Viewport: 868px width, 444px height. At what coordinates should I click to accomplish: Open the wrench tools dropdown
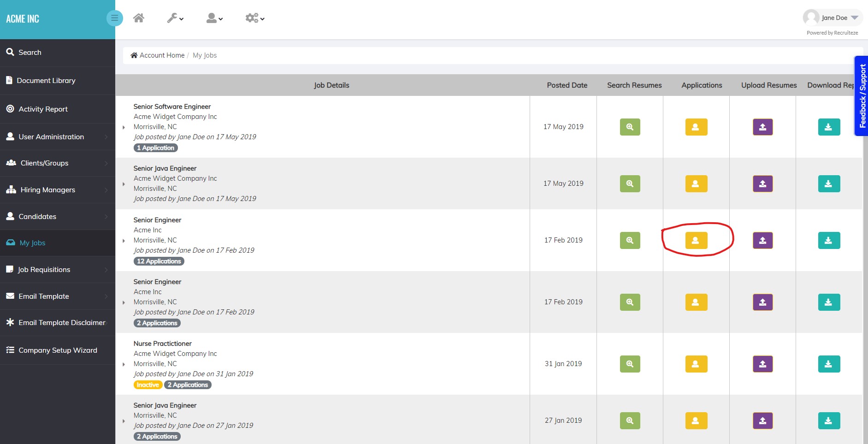pyautogui.click(x=175, y=18)
